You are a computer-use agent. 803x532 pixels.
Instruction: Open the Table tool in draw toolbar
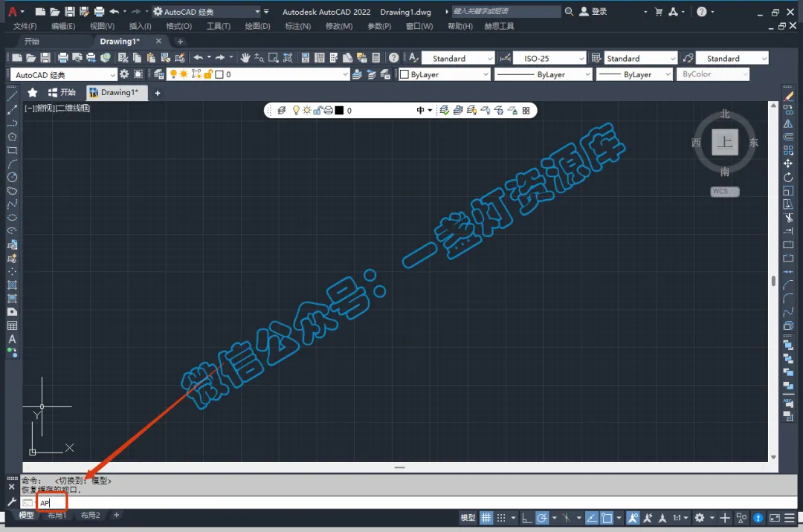pos(13,326)
